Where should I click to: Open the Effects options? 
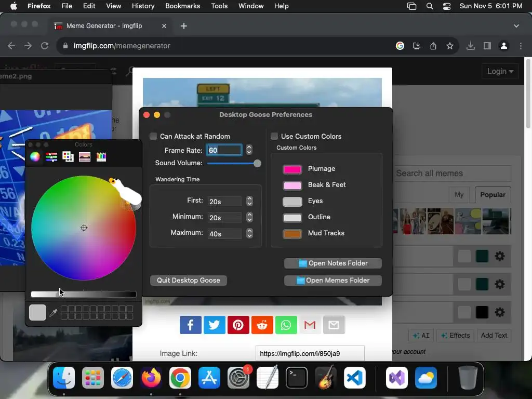455,335
